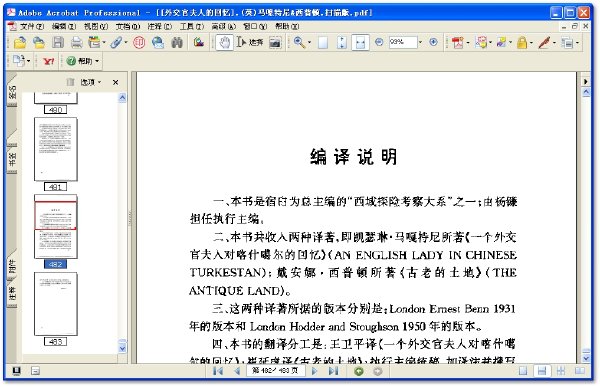The height and width of the screenshot is (387, 600).
Task: Set view to Fit Page icon
Action: pos(342,42)
